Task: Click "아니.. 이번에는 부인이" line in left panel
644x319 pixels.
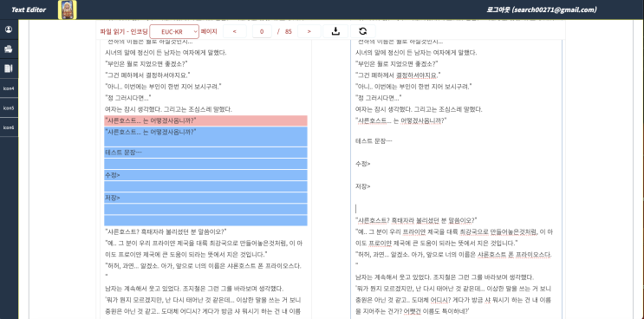Action: 164,87
